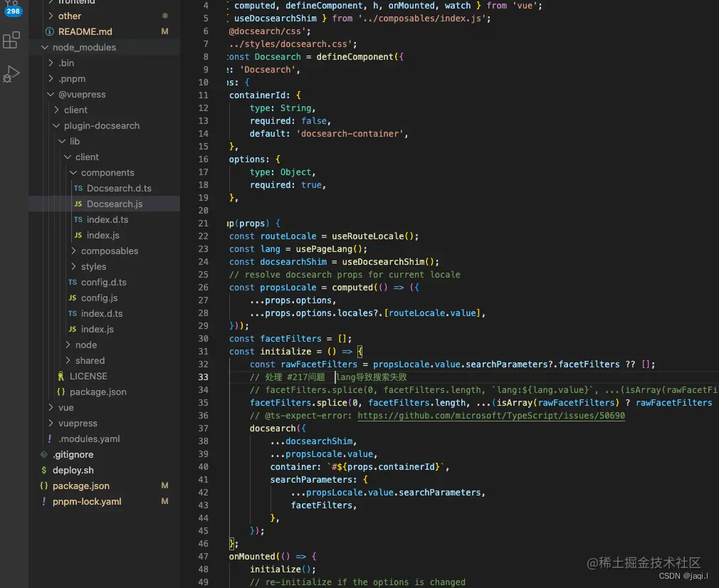719x588 pixels.
Task: Open Docsearch.d.ts file
Action: (x=119, y=189)
